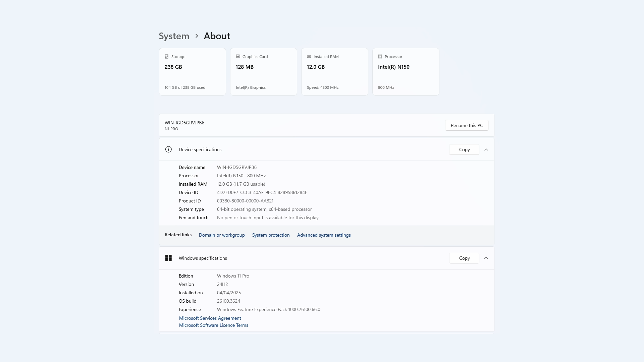Screen dimensions: 644x362
Task: Click the Device specifications info icon
Action: (x=168, y=149)
